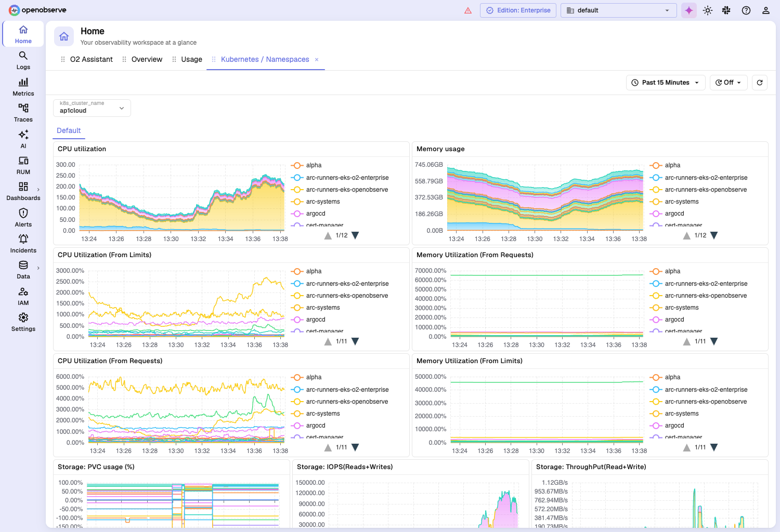Expand Dashboards submenu chevron

[x=38, y=190]
